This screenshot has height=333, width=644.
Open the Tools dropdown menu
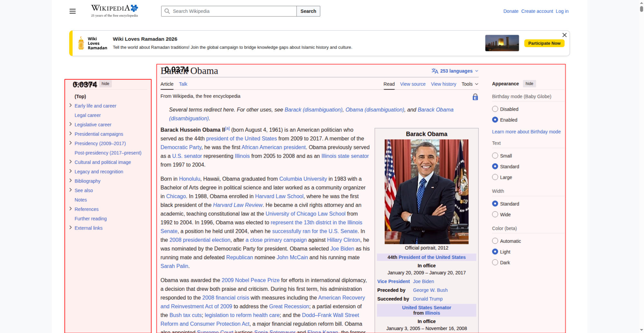coord(469,84)
